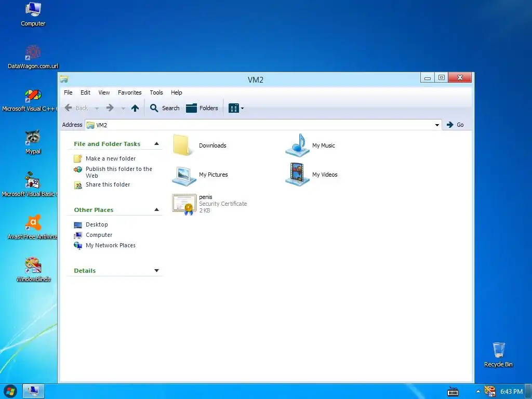Viewport: 532px width, 399px height.
Task: Select the Avast Free Antivirus shortcut
Action: point(33,228)
